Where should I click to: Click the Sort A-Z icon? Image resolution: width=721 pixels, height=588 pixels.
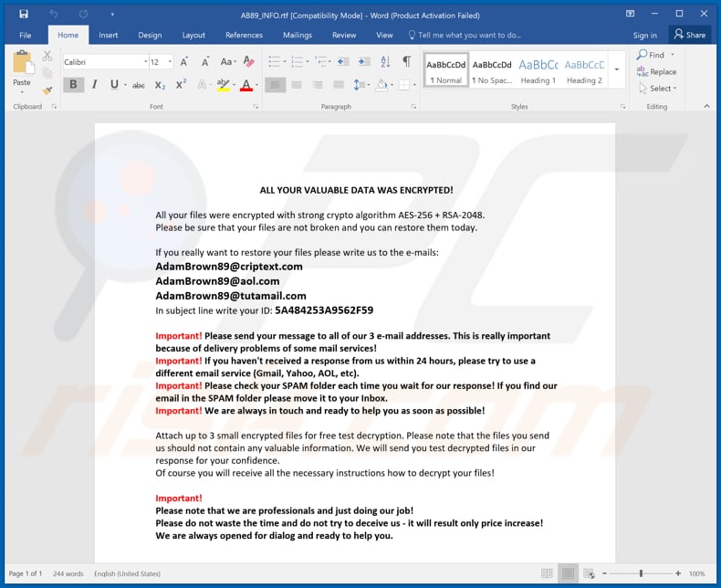pyautogui.click(x=385, y=62)
